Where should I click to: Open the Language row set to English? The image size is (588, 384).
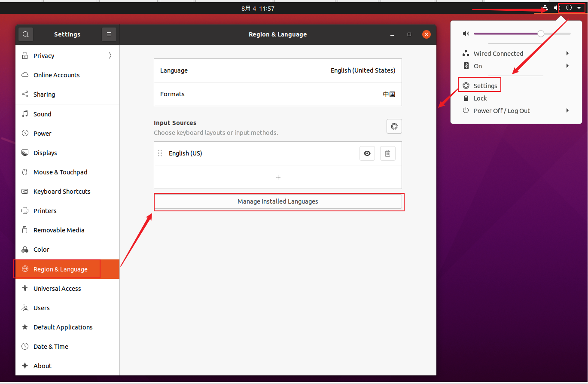coord(278,70)
